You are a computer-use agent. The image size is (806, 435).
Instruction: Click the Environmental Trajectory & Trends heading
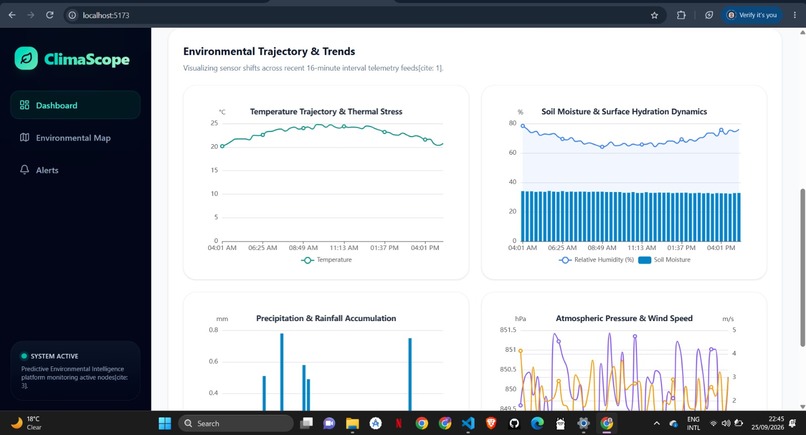[269, 51]
